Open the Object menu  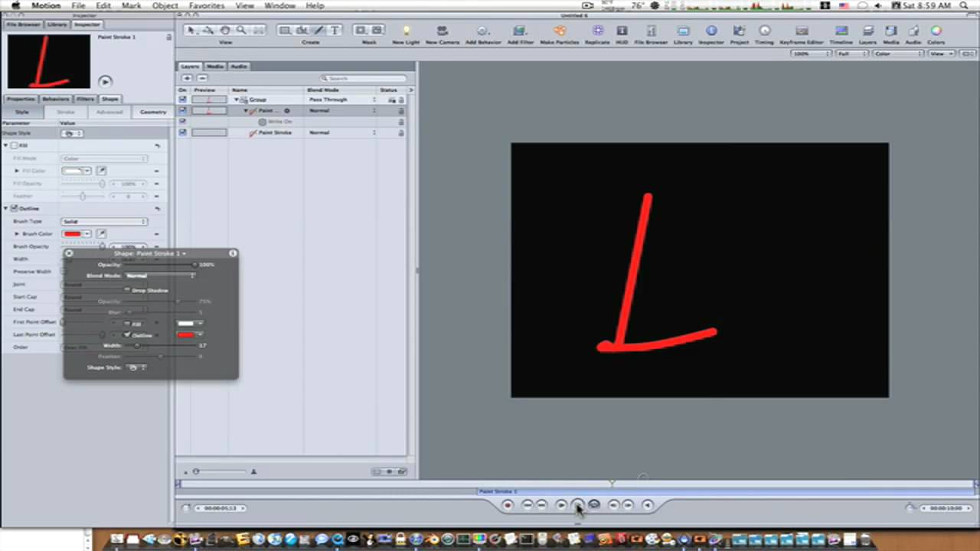[x=165, y=5]
